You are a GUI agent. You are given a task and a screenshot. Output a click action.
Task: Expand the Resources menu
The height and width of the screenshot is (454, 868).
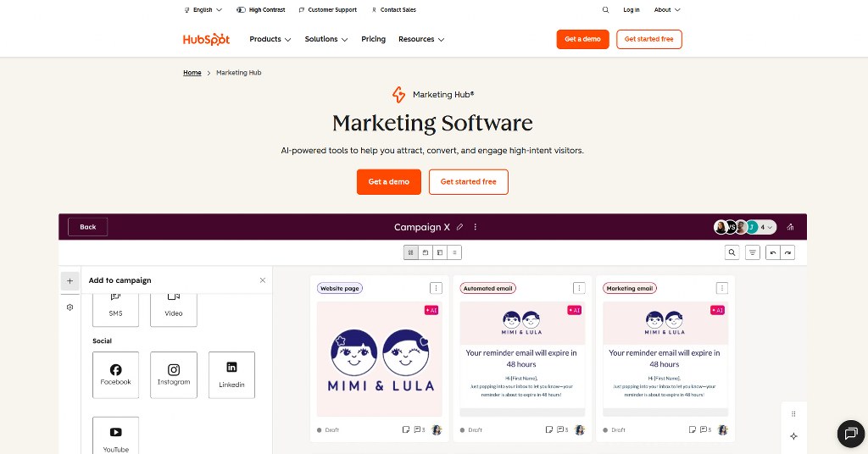(x=421, y=39)
